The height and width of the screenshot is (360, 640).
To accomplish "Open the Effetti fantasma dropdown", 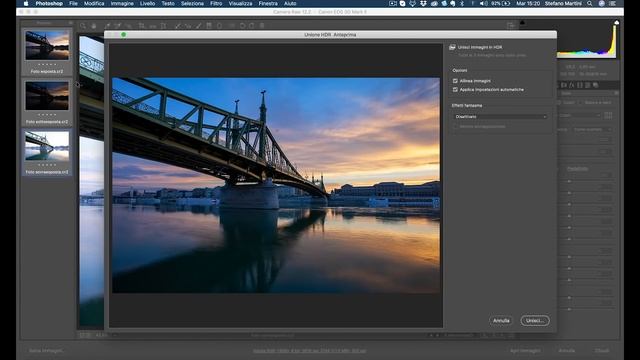I will coord(500,116).
